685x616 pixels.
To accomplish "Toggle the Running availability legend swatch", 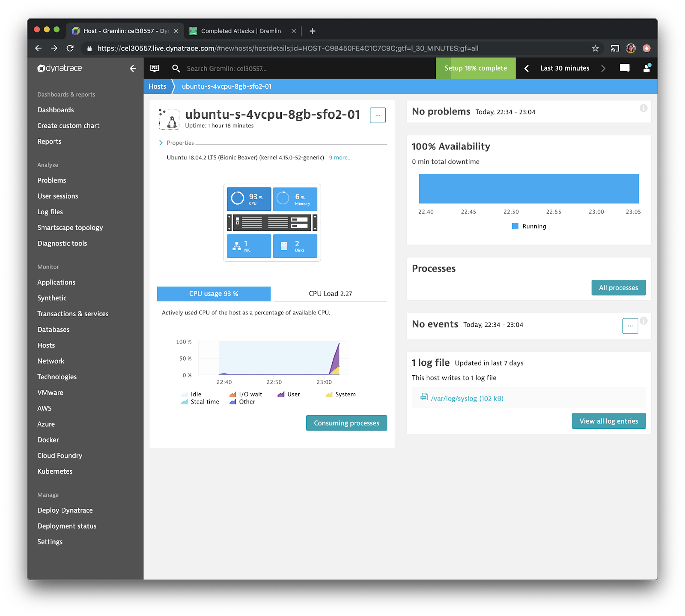I will coord(515,226).
